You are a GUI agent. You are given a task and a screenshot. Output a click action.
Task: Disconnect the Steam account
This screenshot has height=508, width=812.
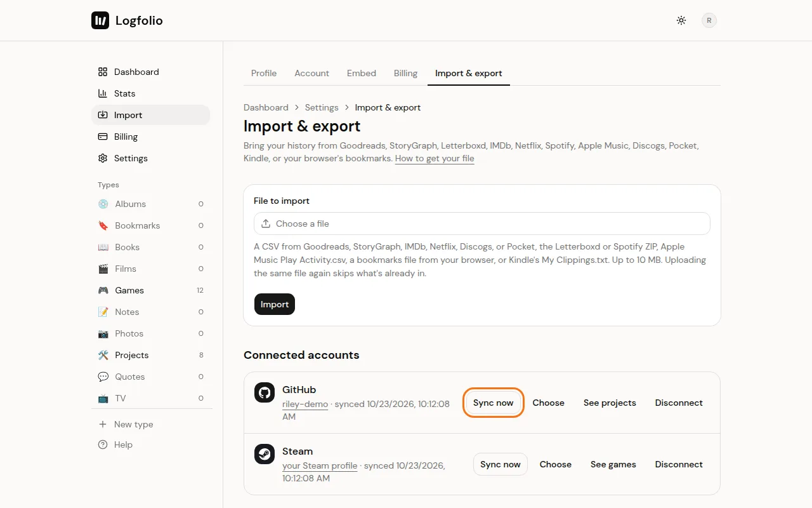[x=679, y=464]
